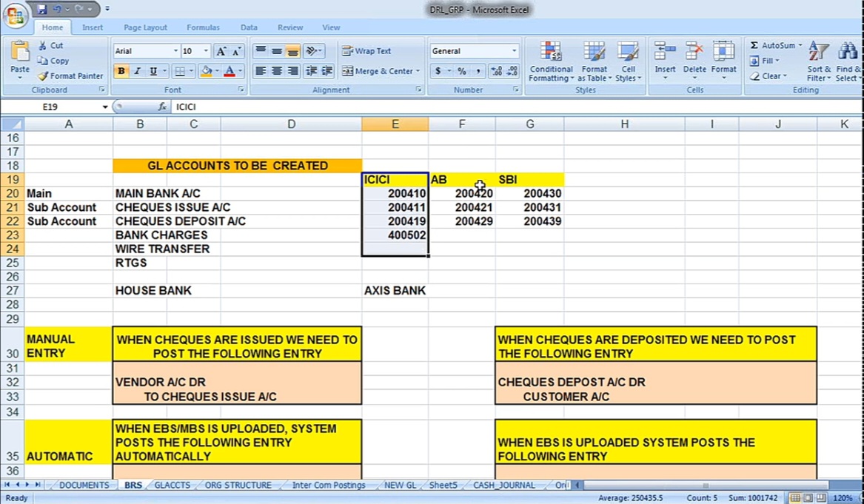Select row 27 header
The image size is (864, 504).
coord(12,290)
